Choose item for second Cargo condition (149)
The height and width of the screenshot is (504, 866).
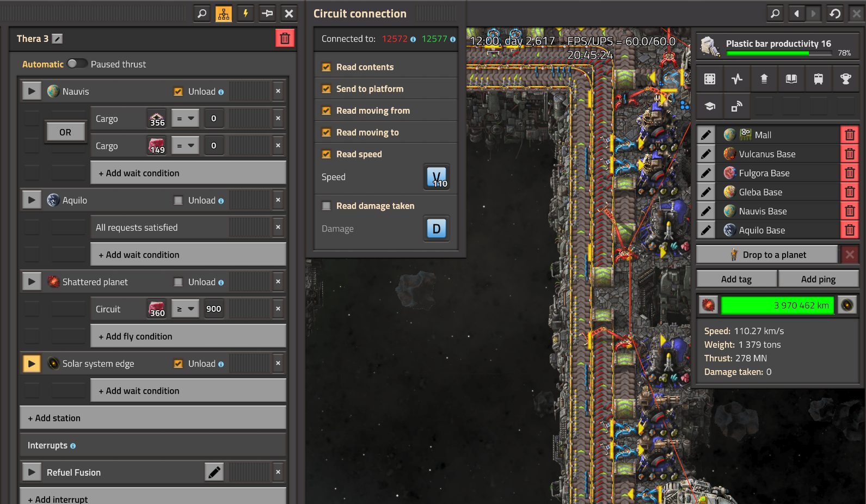point(157,145)
